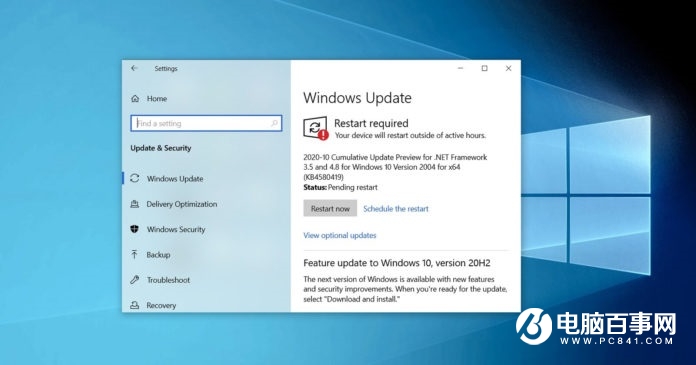The height and width of the screenshot is (365, 696).
Task: Click the Recovery icon in sidebar
Action: [134, 305]
